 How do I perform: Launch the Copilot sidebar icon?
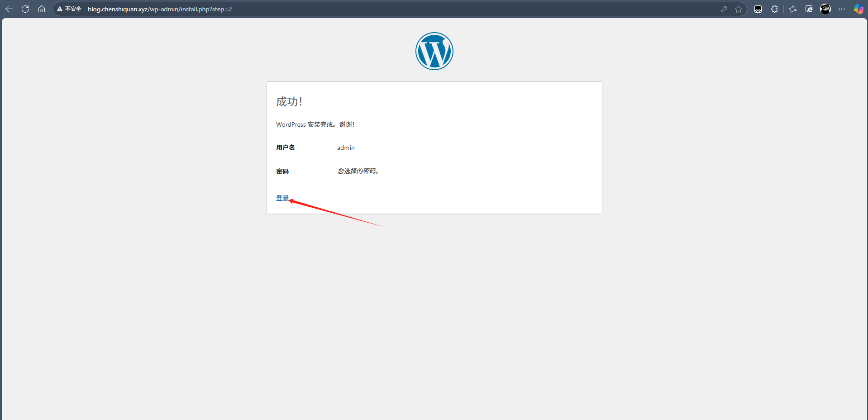coord(858,9)
